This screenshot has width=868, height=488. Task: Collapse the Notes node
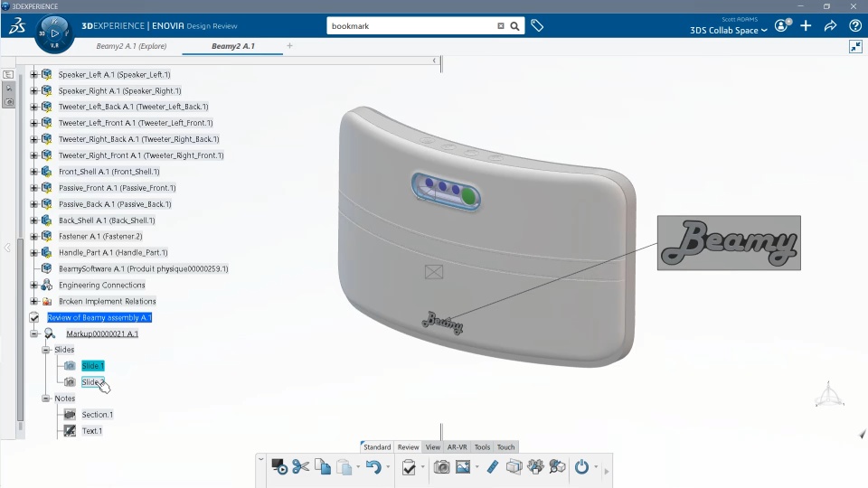(45, 399)
